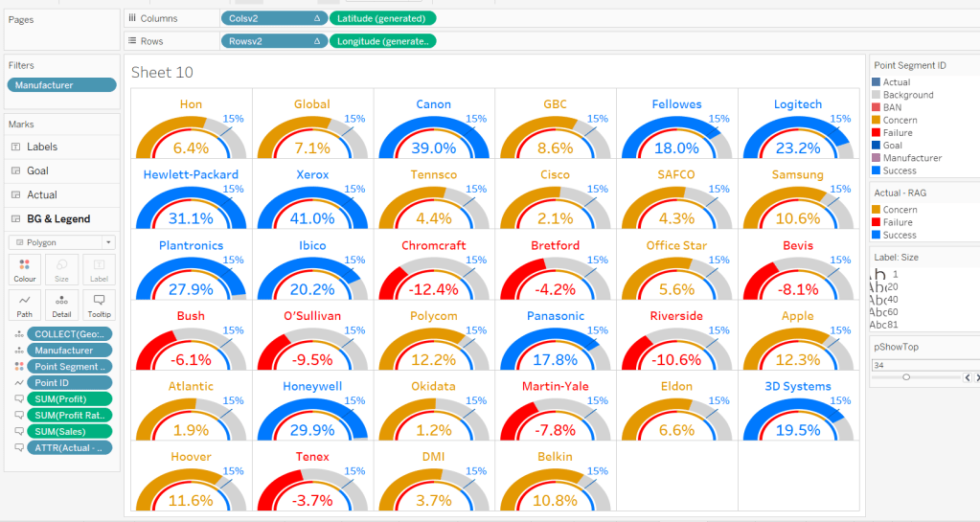Viewport: 980px width, 522px height.
Task: Open the Polygon mark type dropdown
Action: [x=61, y=242]
